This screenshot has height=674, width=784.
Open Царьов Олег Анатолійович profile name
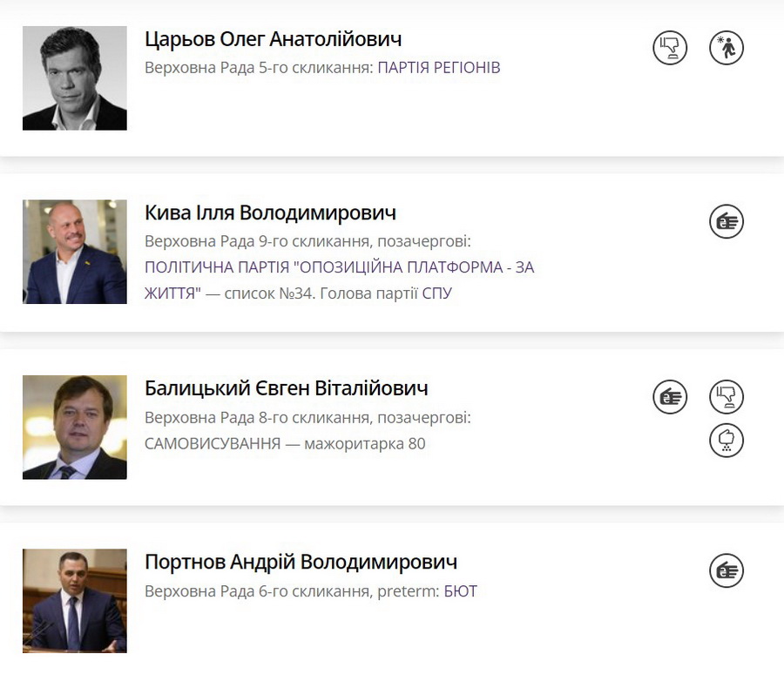point(273,39)
